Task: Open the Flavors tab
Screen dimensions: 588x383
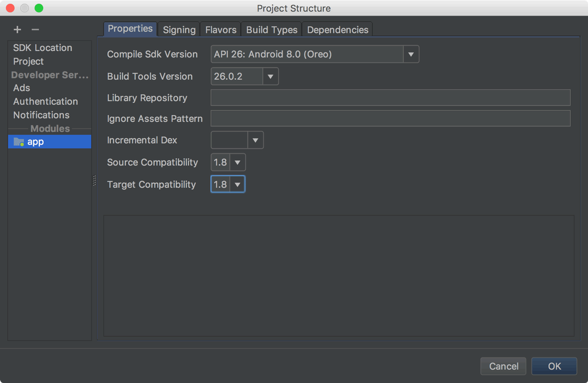Action: 220,30
